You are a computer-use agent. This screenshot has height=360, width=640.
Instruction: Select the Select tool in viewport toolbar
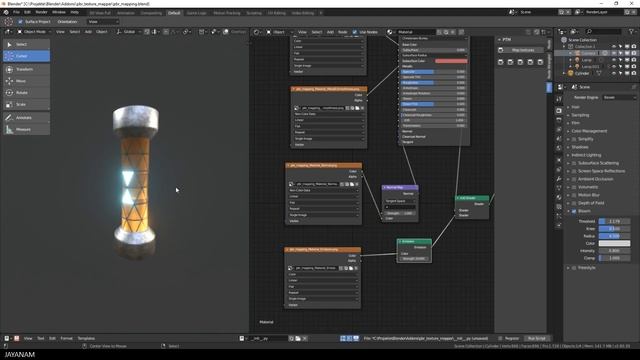tap(27, 44)
